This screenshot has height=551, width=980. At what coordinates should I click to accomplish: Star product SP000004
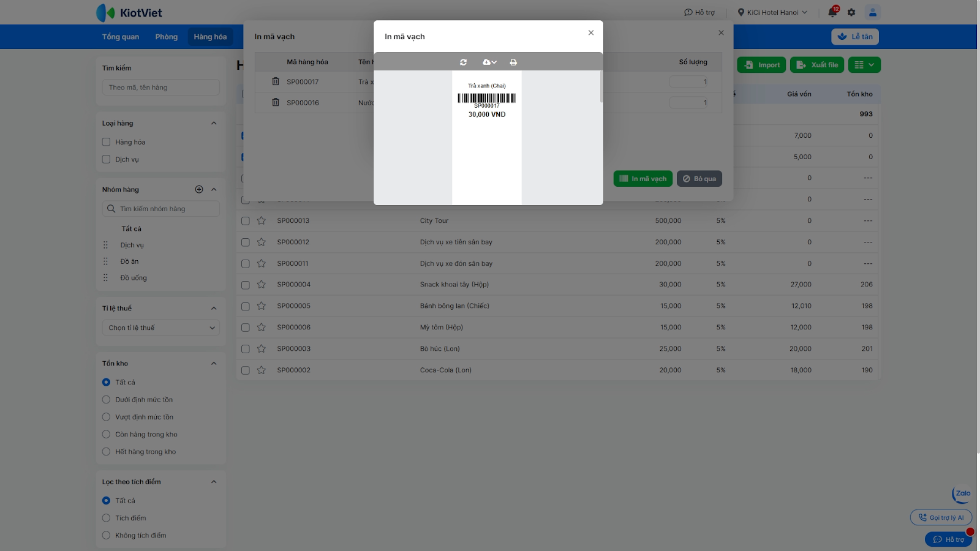pos(262,284)
